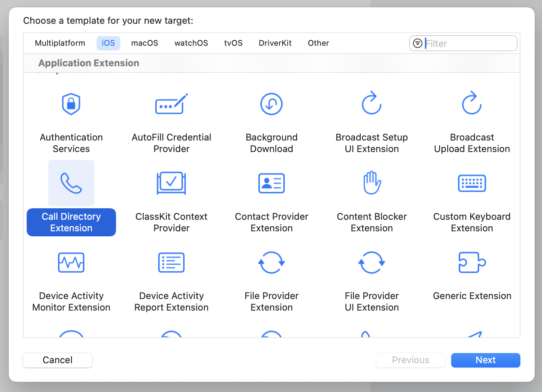542x392 pixels.
Task: Choose the Content Blocker Extension hand icon
Action: point(372,183)
